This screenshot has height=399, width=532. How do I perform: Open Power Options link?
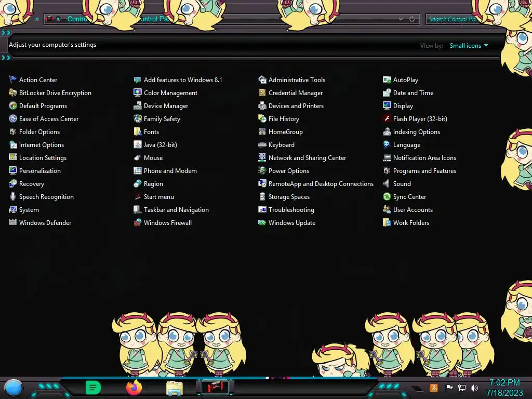pos(289,170)
